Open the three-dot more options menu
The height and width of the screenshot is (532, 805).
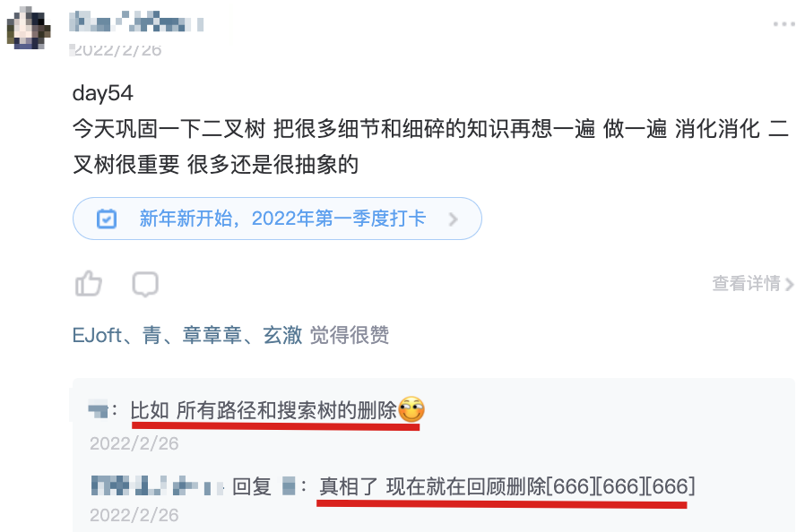pyautogui.click(x=784, y=24)
